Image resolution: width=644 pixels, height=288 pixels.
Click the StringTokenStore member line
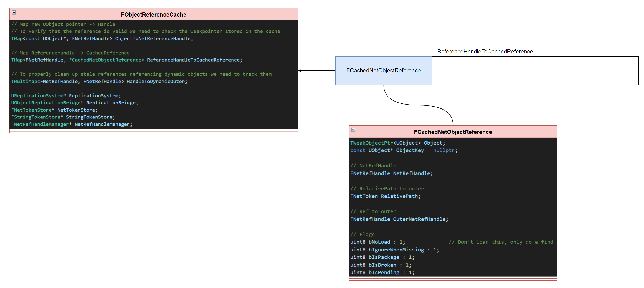(63, 117)
